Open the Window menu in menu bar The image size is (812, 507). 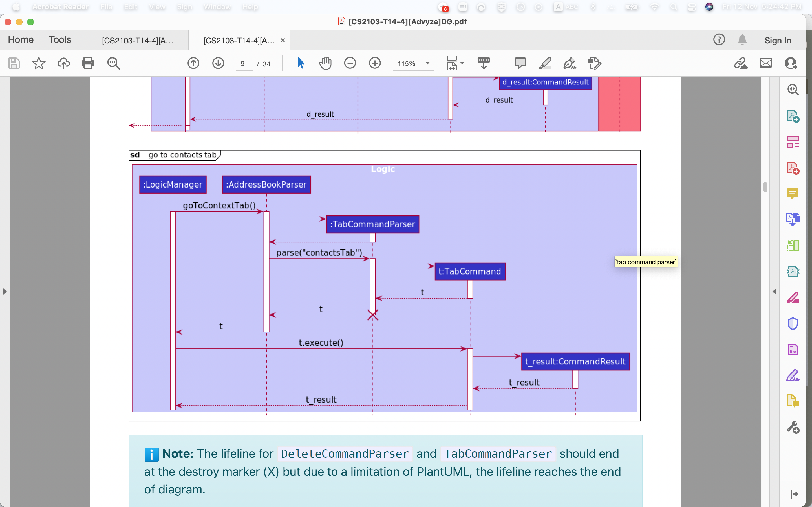click(x=217, y=7)
